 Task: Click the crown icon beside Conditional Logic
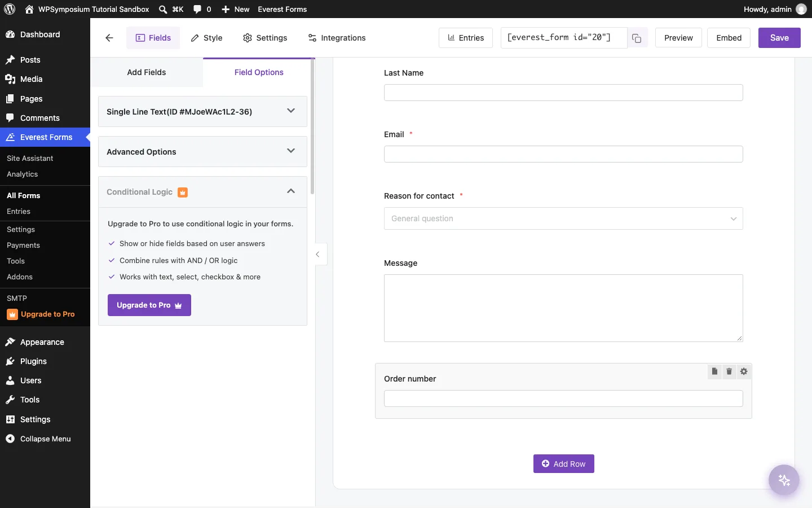(x=183, y=192)
